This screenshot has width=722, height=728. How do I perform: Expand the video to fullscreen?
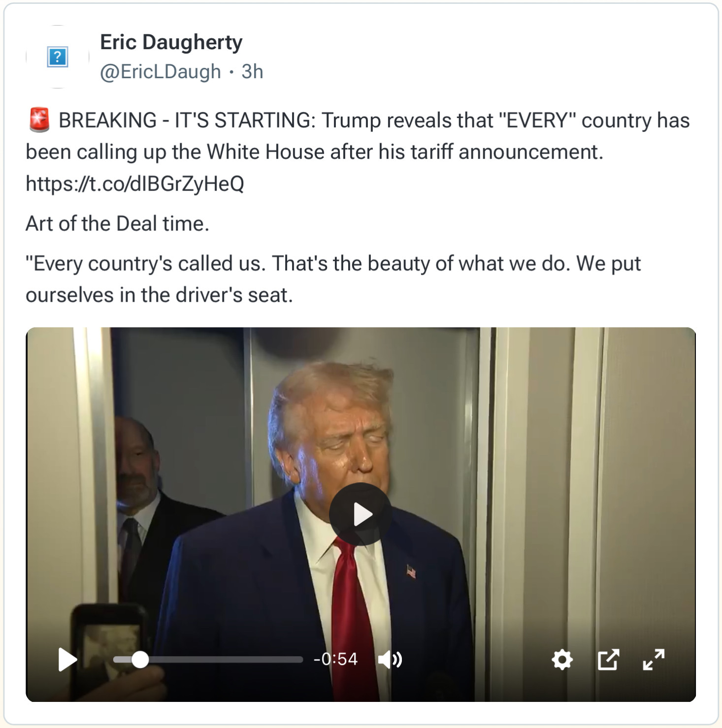click(x=654, y=660)
